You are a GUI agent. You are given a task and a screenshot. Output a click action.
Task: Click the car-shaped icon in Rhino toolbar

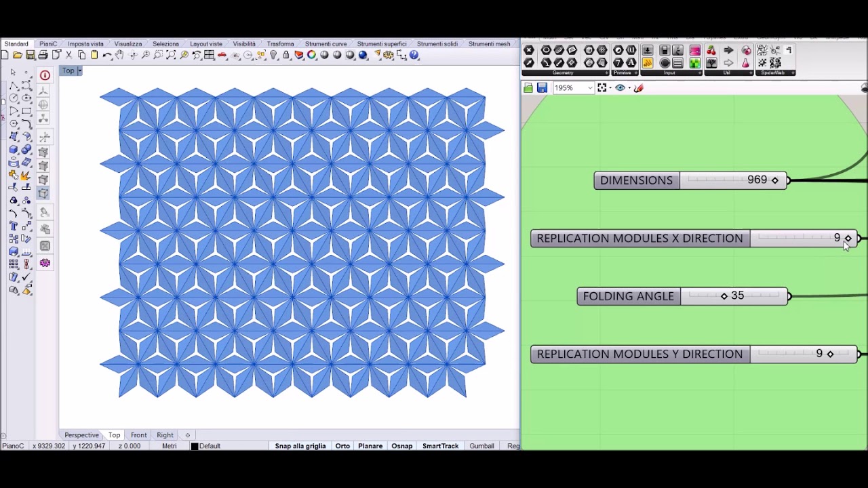tap(222, 55)
